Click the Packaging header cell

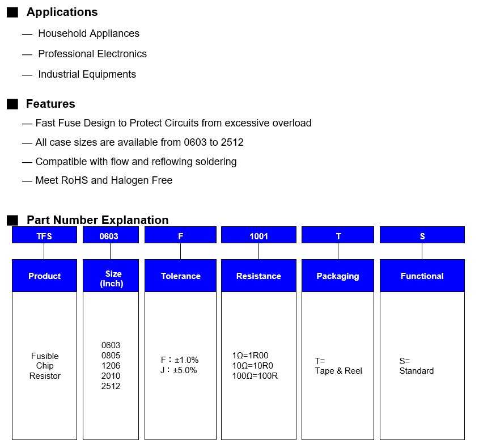pos(338,276)
